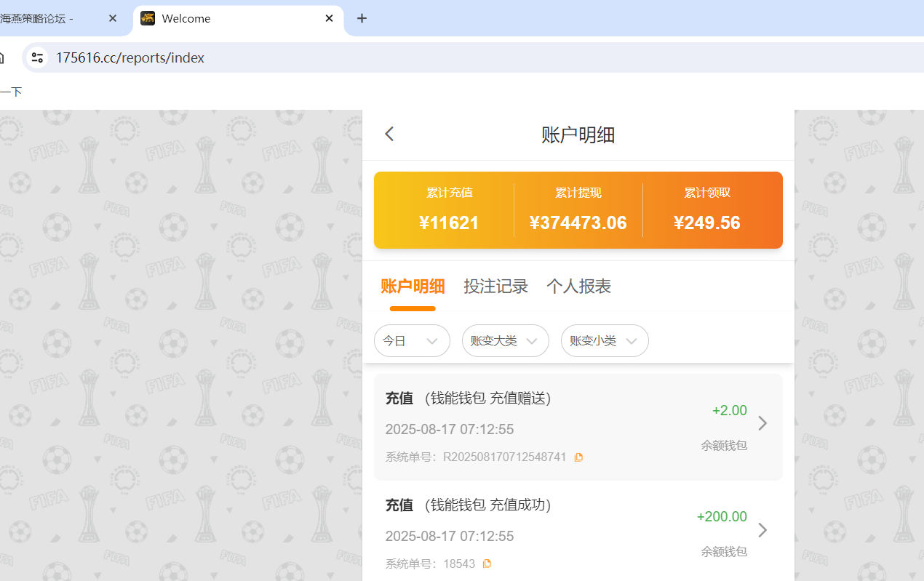Click the back arrow on 账户明细 page

(389, 134)
